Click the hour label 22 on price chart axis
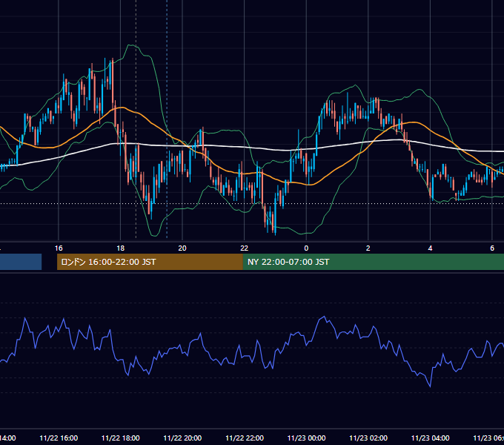Screen dimensions: 504x445 245,248
